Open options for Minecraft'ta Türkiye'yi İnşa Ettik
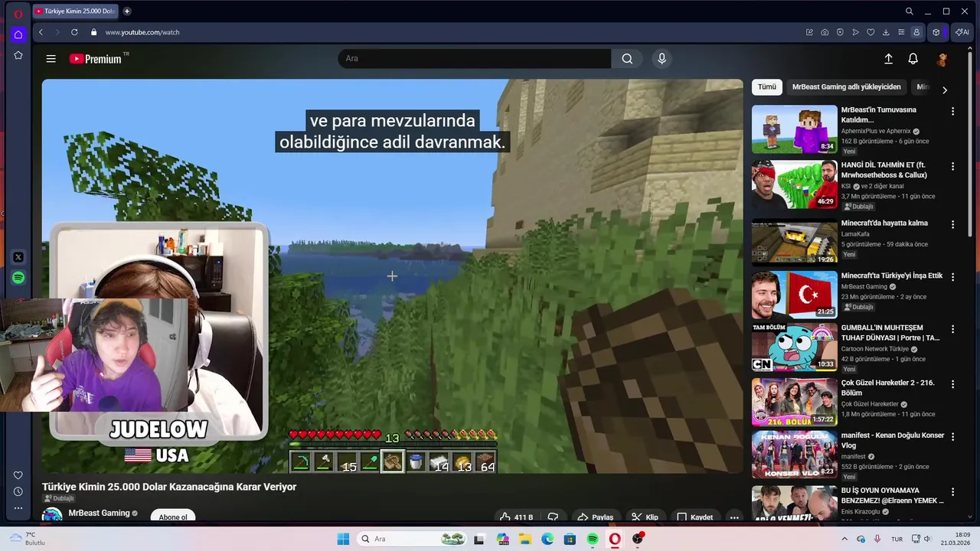The image size is (980, 551). pyautogui.click(x=952, y=277)
